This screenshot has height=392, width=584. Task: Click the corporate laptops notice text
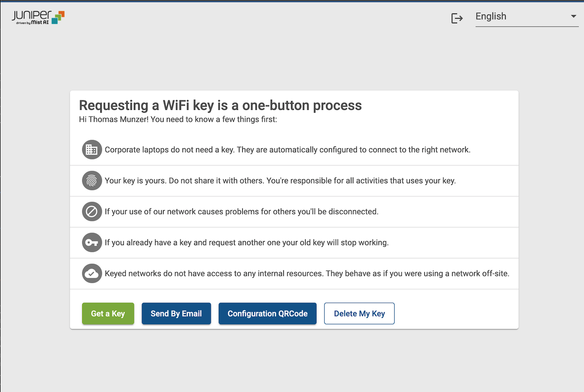click(x=288, y=150)
